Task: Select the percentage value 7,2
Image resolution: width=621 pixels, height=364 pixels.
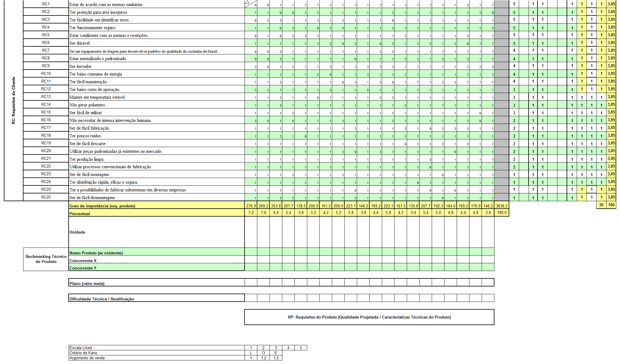Action: pos(251,213)
